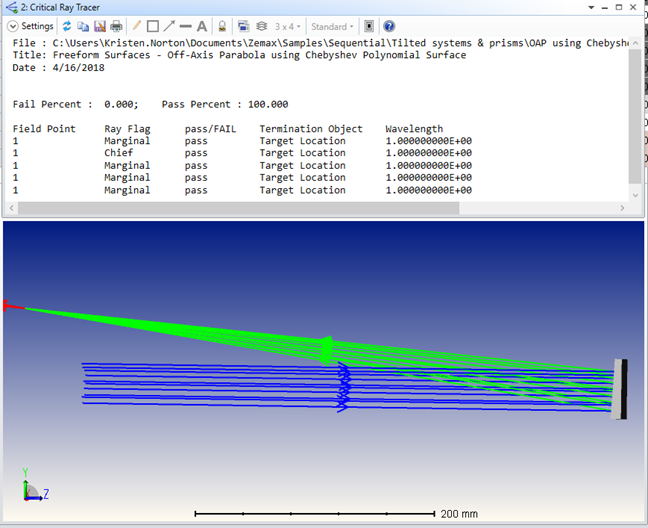Select the pencil annotation tool
This screenshot has height=528, width=648.
click(x=136, y=26)
